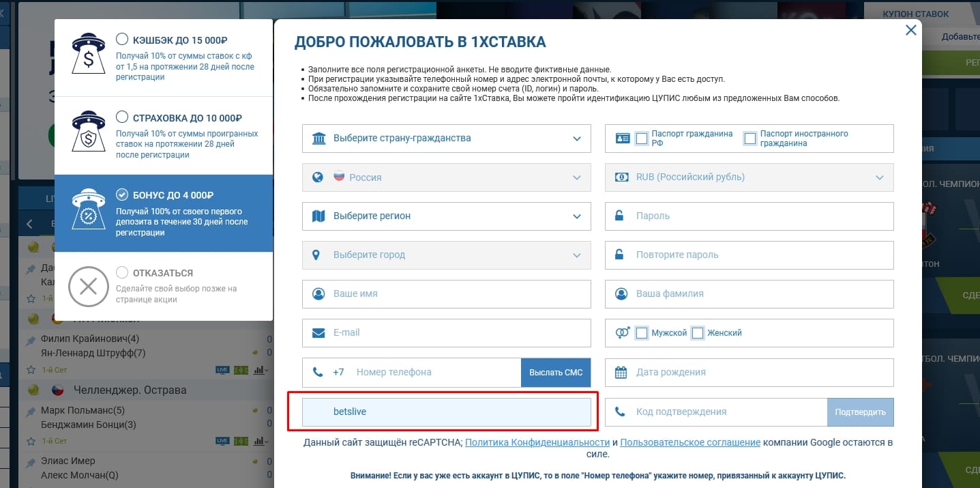Viewport: 980px width, 488px height.
Task: Click the pin icon next to Филип Крайинович
Action: click(30, 340)
